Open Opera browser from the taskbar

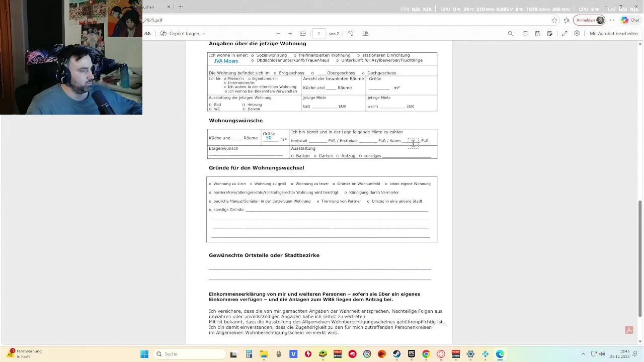(441, 354)
